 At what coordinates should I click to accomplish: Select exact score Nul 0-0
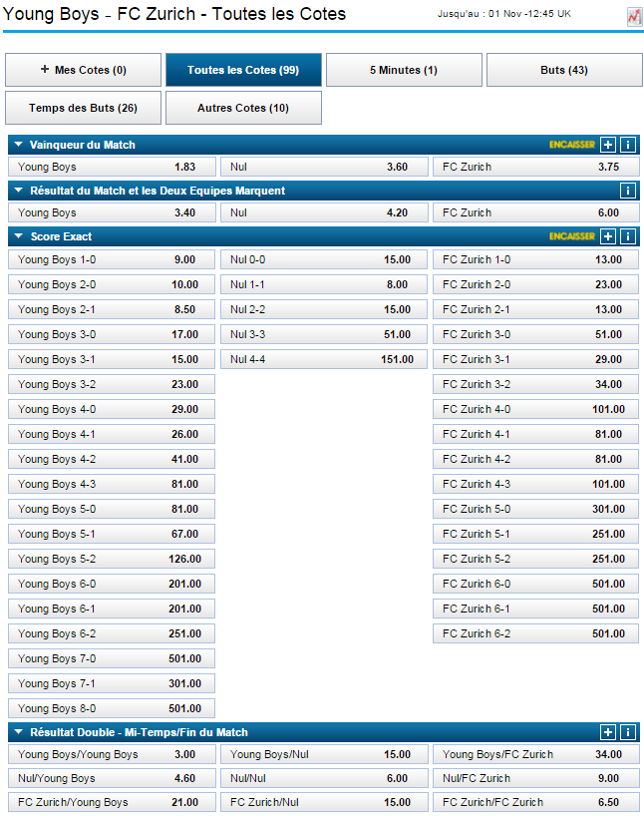324,259
